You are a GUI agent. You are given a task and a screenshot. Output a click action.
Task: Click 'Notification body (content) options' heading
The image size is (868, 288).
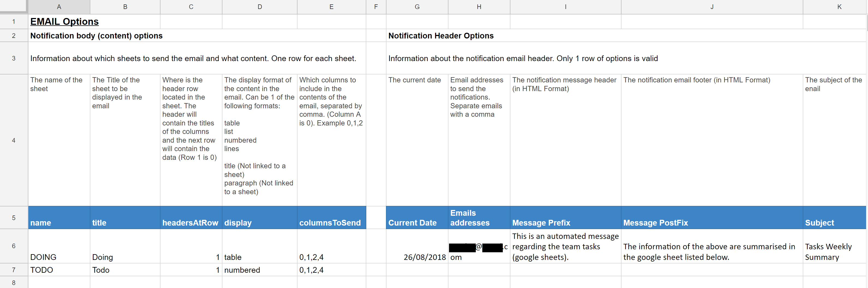[96, 36]
